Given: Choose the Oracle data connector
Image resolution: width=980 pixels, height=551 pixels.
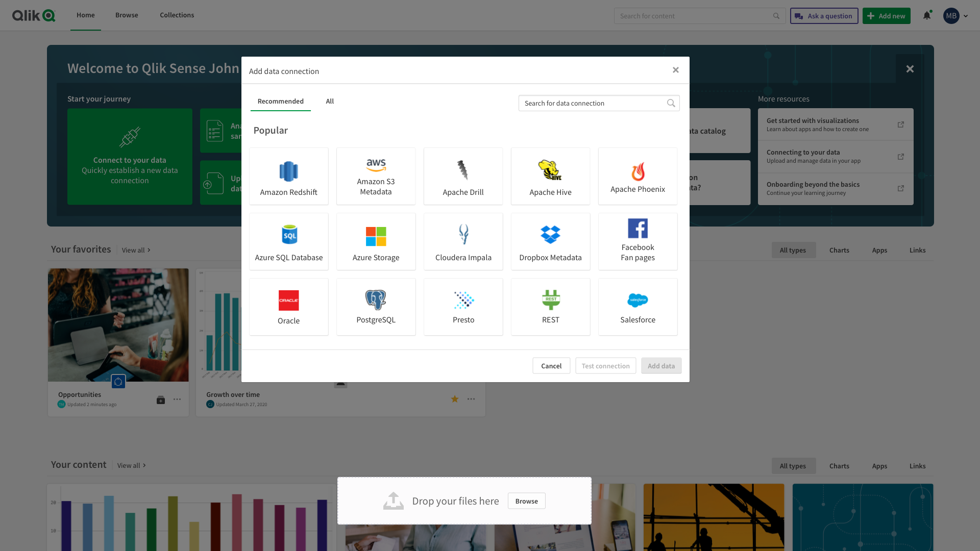Looking at the screenshot, I should point(288,307).
